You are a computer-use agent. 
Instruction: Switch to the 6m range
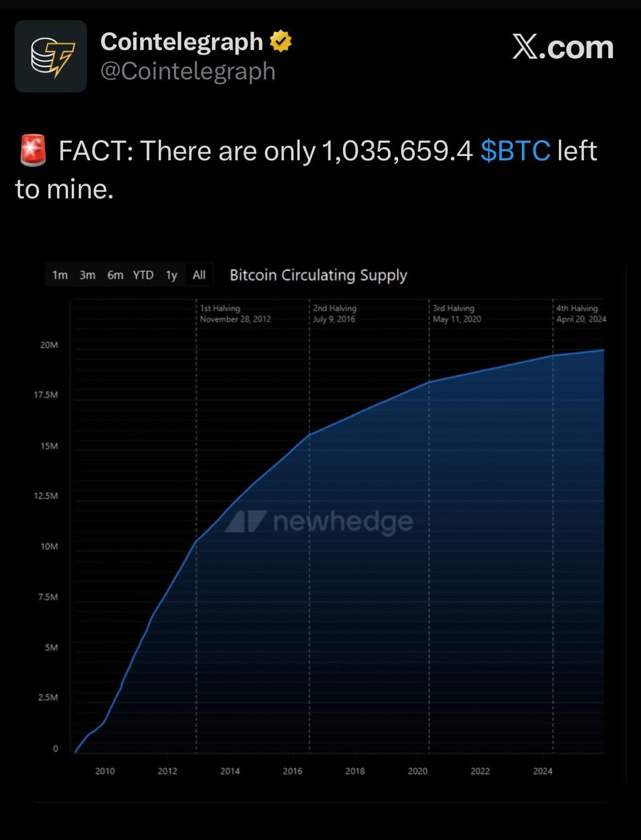point(115,275)
